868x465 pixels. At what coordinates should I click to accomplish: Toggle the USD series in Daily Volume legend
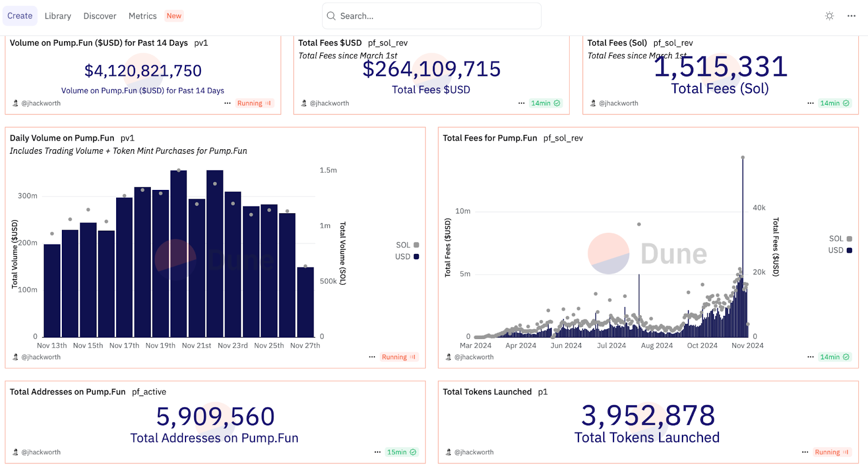[x=407, y=257]
